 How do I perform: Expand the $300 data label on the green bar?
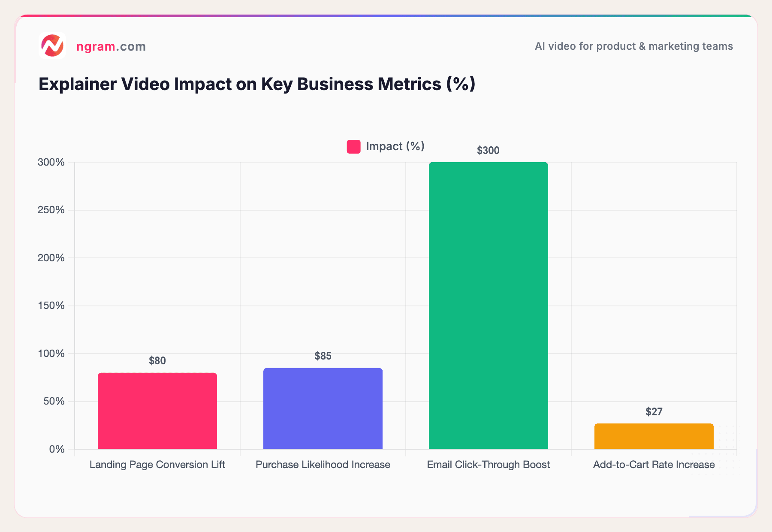point(488,150)
